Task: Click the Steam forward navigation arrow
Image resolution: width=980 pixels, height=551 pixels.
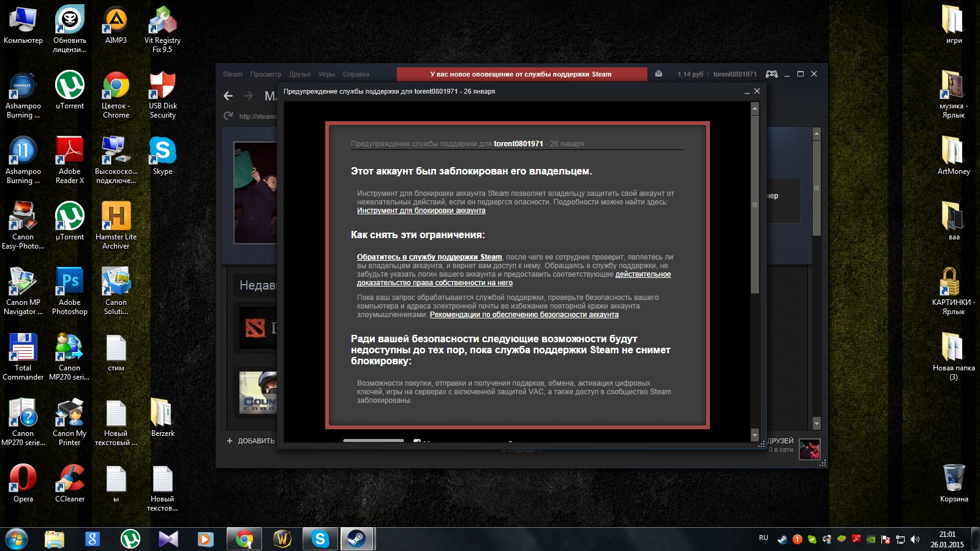Action: click(249, 96)
